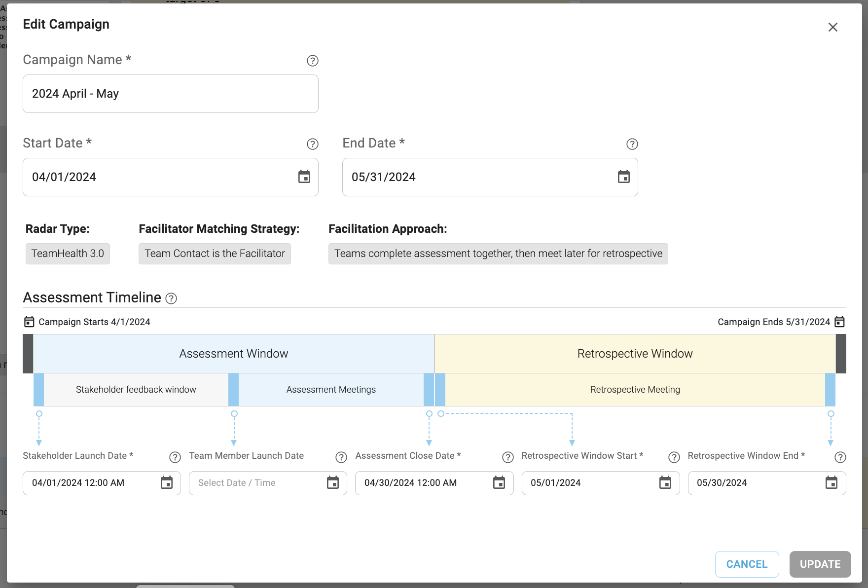Select the Stakeholder feedback window segment
868x588 pixels.
(x=136, y=390)
